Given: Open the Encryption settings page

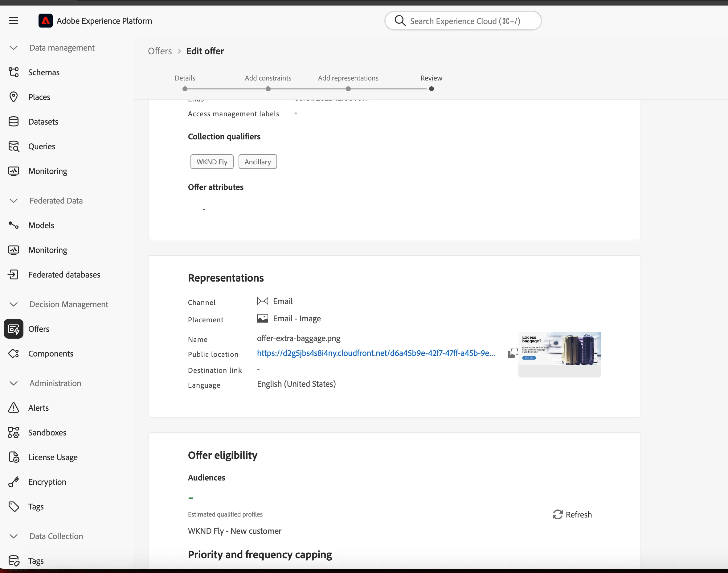Looking at the screenshot, I should (47, 482).
